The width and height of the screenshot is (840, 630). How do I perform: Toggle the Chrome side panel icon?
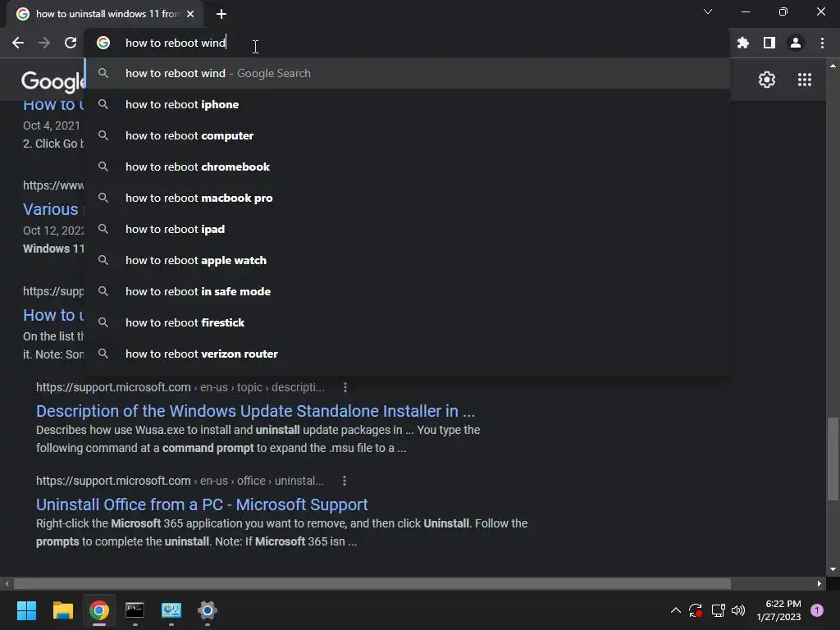[x=769, y=43]
